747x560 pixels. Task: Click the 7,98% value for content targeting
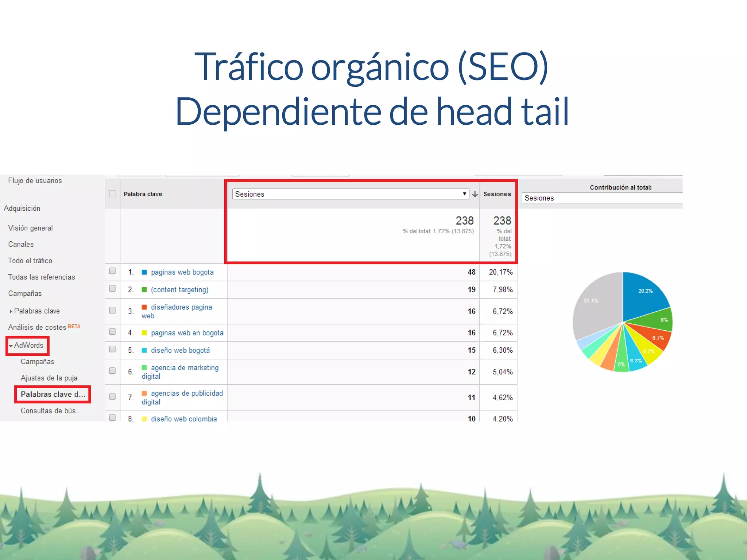(x=503, y=290)
